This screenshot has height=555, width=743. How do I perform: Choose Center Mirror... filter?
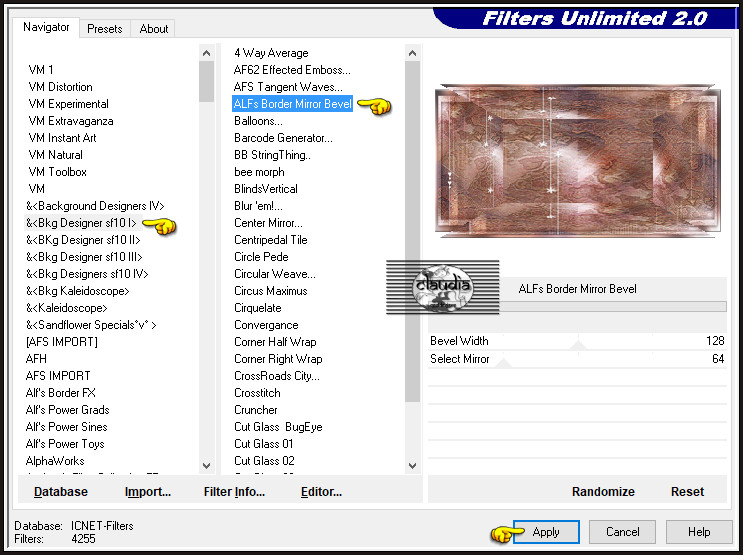click(x=268, y=223)
